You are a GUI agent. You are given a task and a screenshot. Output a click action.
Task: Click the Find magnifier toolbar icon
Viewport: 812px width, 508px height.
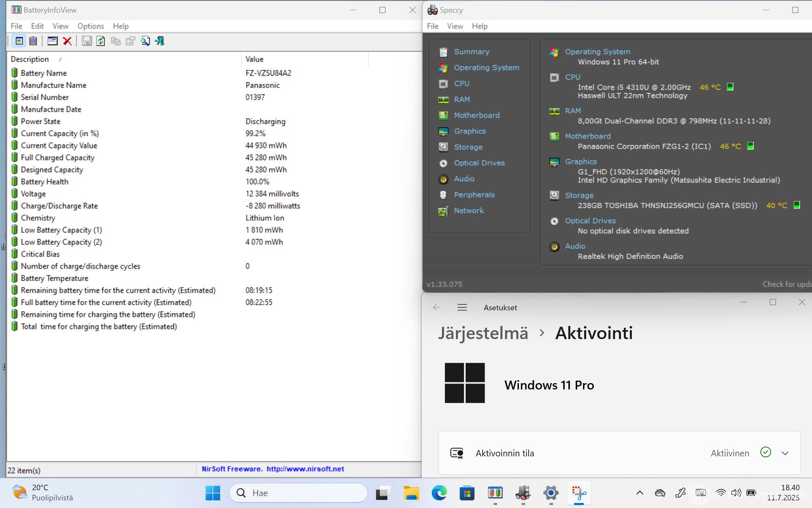(145, 41)
